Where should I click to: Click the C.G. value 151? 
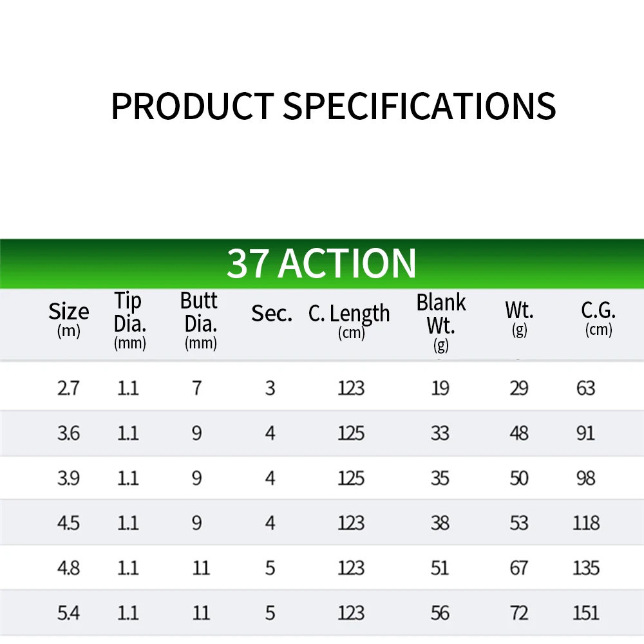click(x=586, y=613)
